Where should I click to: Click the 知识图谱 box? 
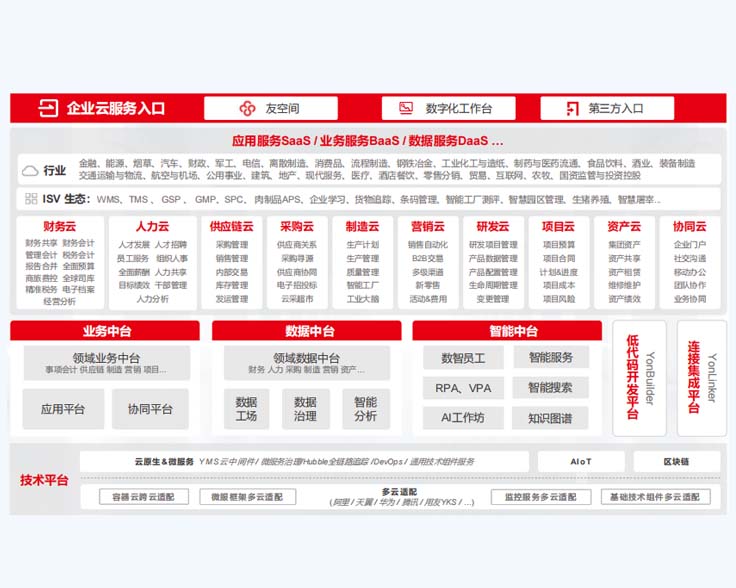point(550,418)
